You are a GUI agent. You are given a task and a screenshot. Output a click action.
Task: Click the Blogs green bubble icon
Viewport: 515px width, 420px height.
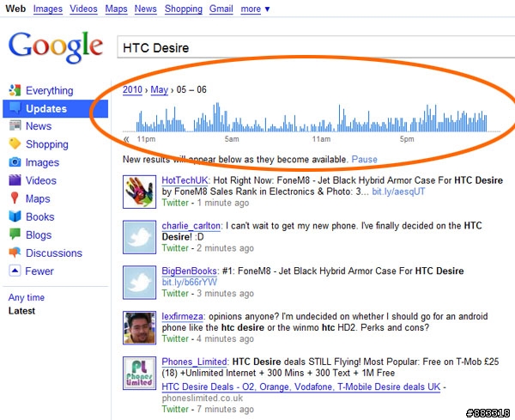click(x=15, y=234)
